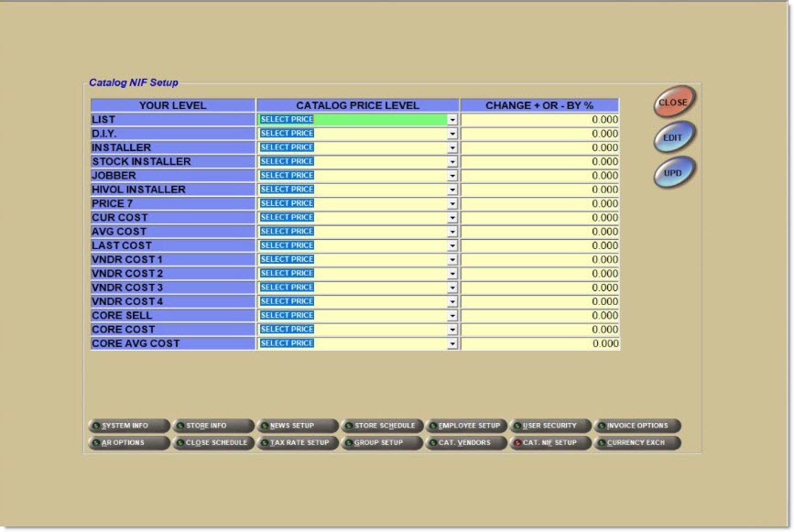
Task: Switch to the Store Info tab
Action: coord(213,426)
